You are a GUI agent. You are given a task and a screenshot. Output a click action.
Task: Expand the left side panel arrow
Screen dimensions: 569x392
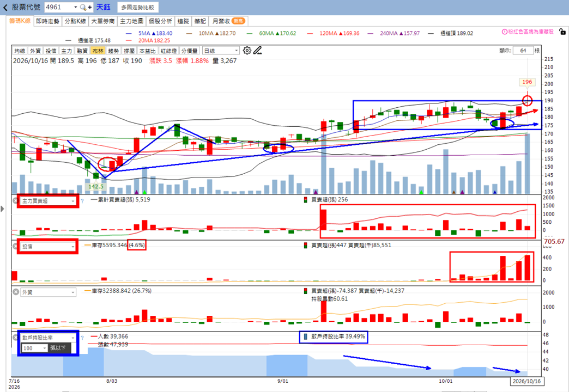point(3,209)
